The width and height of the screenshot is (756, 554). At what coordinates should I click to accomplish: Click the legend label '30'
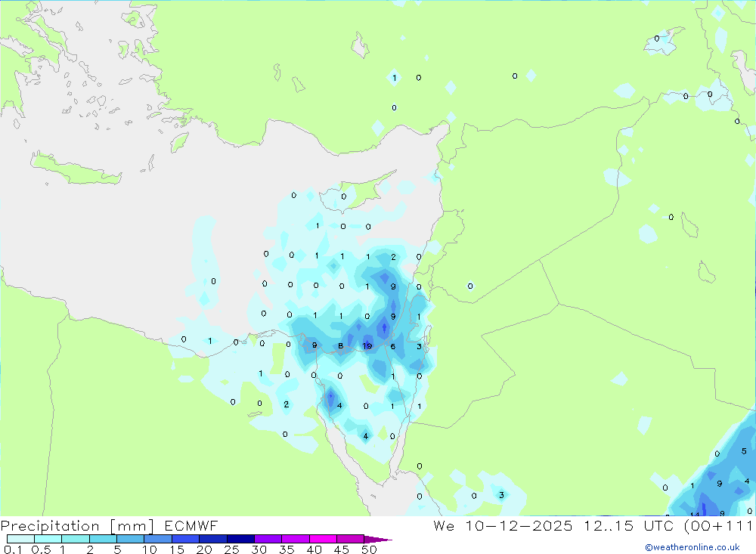coord(259,549)
